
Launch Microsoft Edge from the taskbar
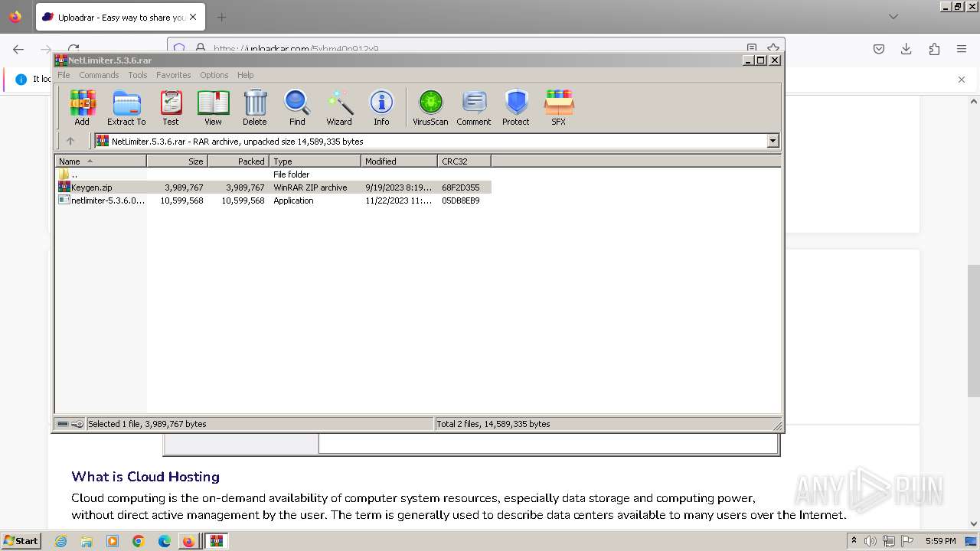[x=165, y=541]
